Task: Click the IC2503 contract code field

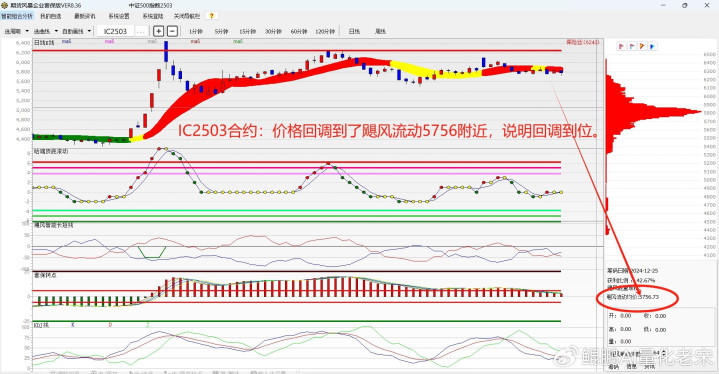Action: click(x=115, y=31)
